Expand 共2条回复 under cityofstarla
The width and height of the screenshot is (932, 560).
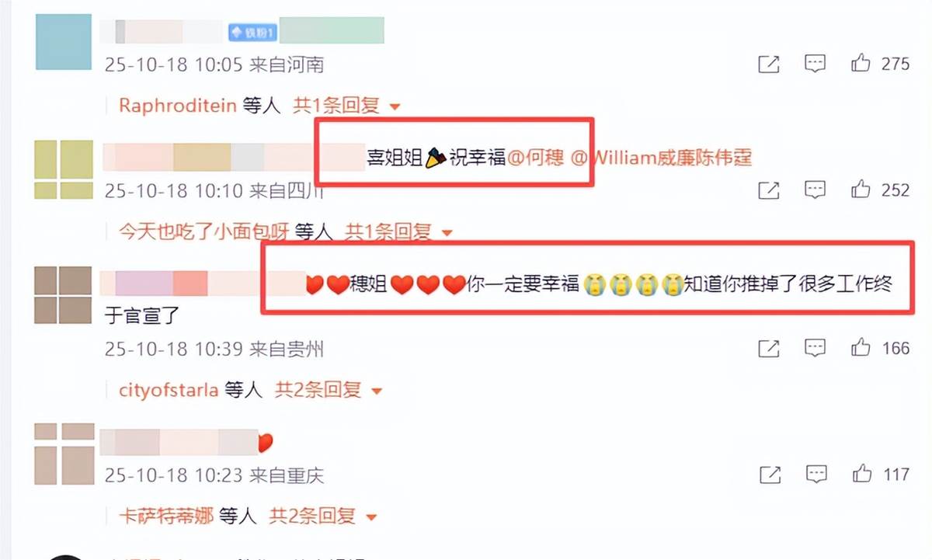329,390
